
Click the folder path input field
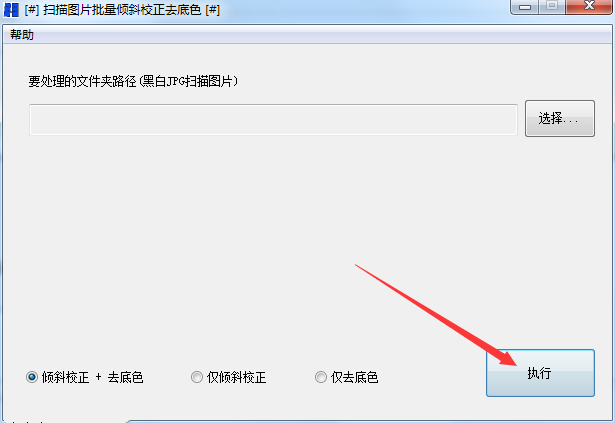(273, 119)
